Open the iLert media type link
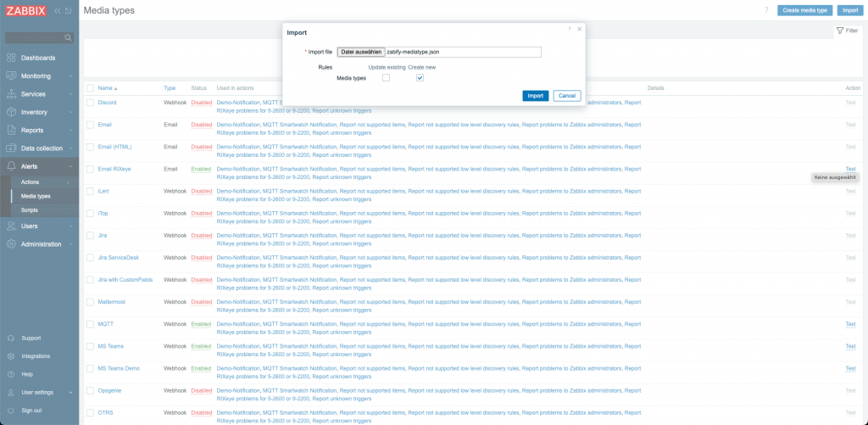The width and height of the screenshot is (868, 425). pyautogui.click(x=103, y=191)
